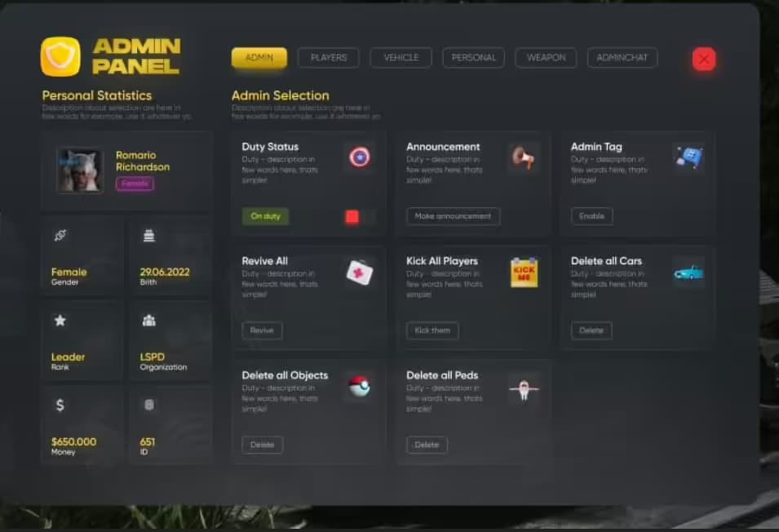
Task: Click the Make announcement button
Action: coord(453,216)
